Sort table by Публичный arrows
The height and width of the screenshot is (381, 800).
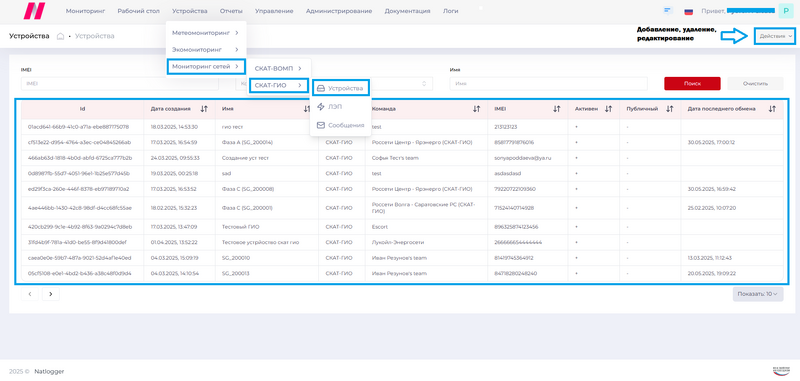coord(670,109)
